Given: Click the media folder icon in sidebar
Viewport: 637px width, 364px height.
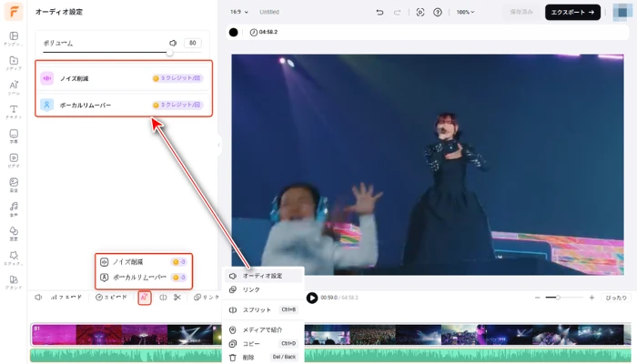Looking at the screenshot, I should (x=14, y=63).
